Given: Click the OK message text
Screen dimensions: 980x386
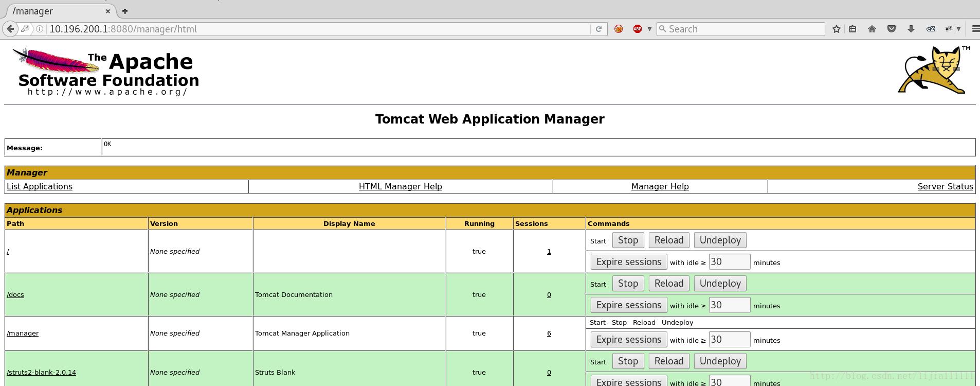Looking at the screenshot, I should click(107, 144).
